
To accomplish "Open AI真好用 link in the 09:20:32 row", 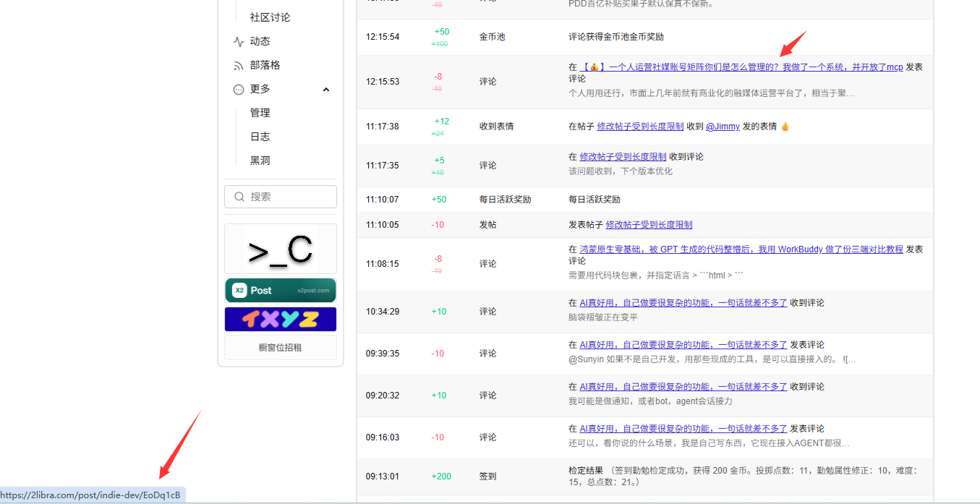I will click(683, 387).
